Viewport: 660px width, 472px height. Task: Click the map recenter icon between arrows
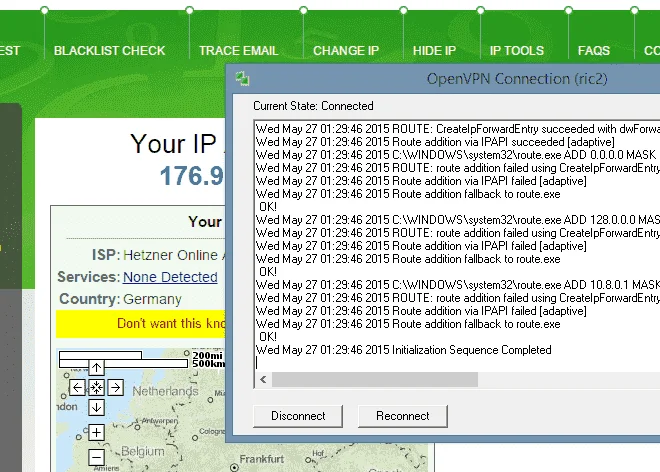point(96,387)
